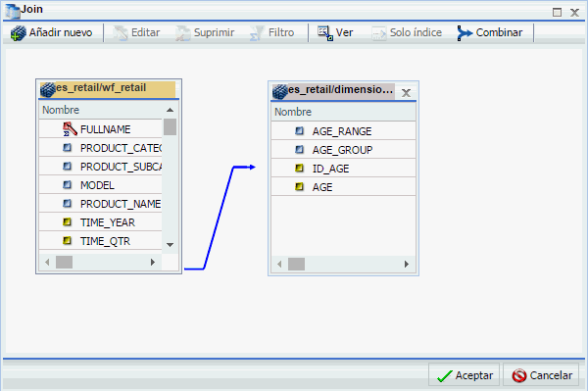The width and height of the screenshot is (588, 391).
Task: Select the Solo índice toolbar option
Action: click(407, 33)
